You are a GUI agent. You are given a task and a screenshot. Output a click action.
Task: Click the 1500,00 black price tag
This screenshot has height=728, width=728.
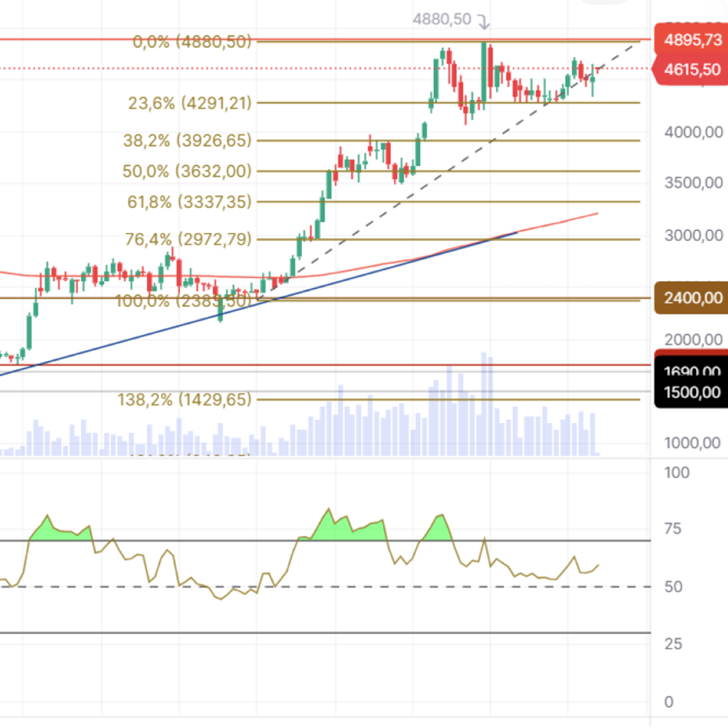[692, 392]
